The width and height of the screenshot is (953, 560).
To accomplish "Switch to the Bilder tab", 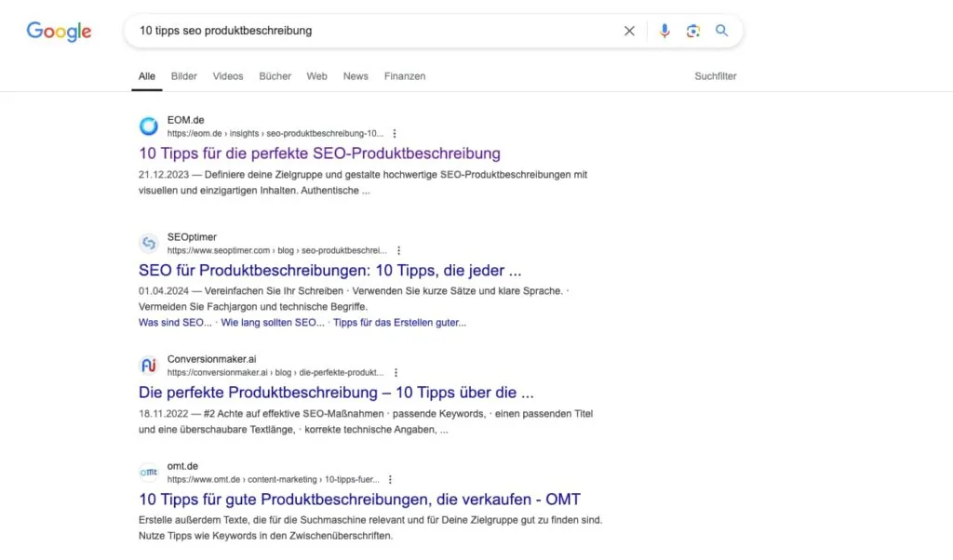I will coord(184,76).
